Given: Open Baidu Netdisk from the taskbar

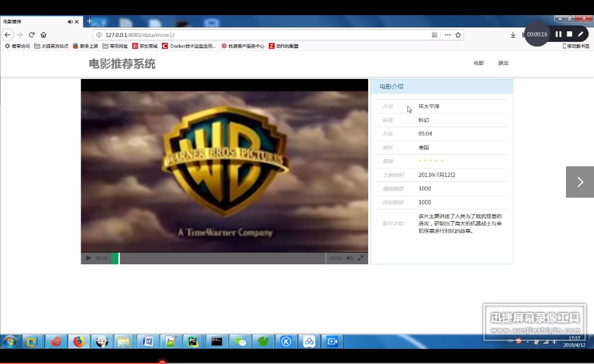Looking at the screenshot, I should point(309,342).
